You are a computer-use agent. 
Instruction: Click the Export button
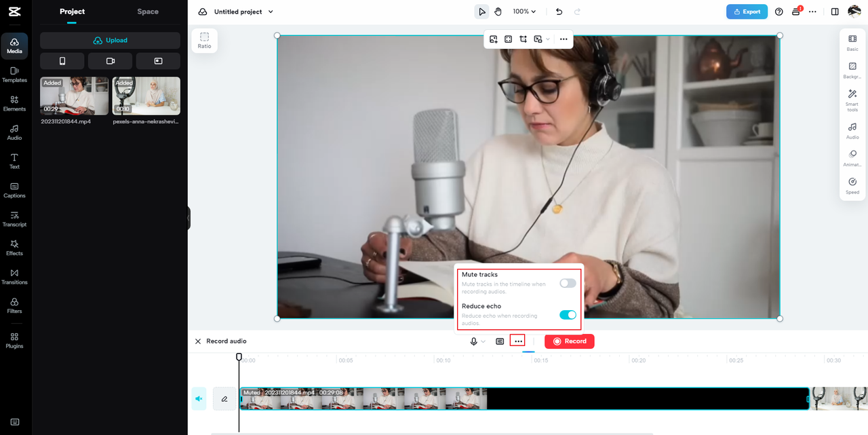(747, 12)
